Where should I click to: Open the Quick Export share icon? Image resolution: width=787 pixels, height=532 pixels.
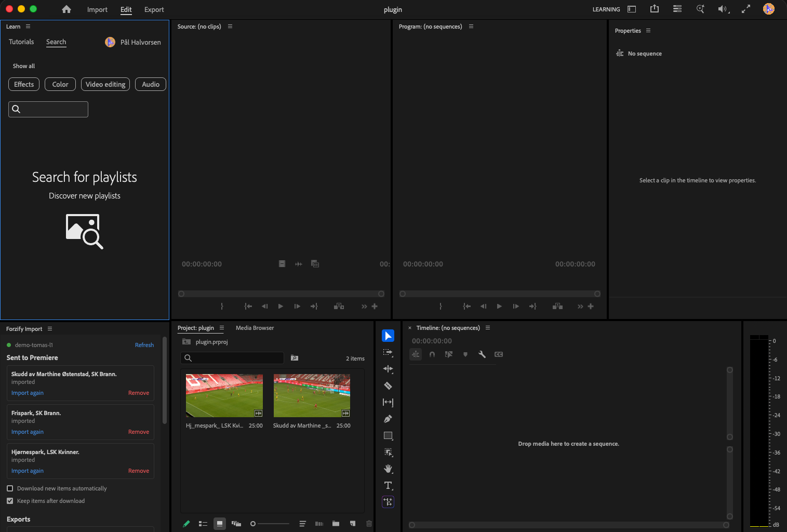pos(655,9)
